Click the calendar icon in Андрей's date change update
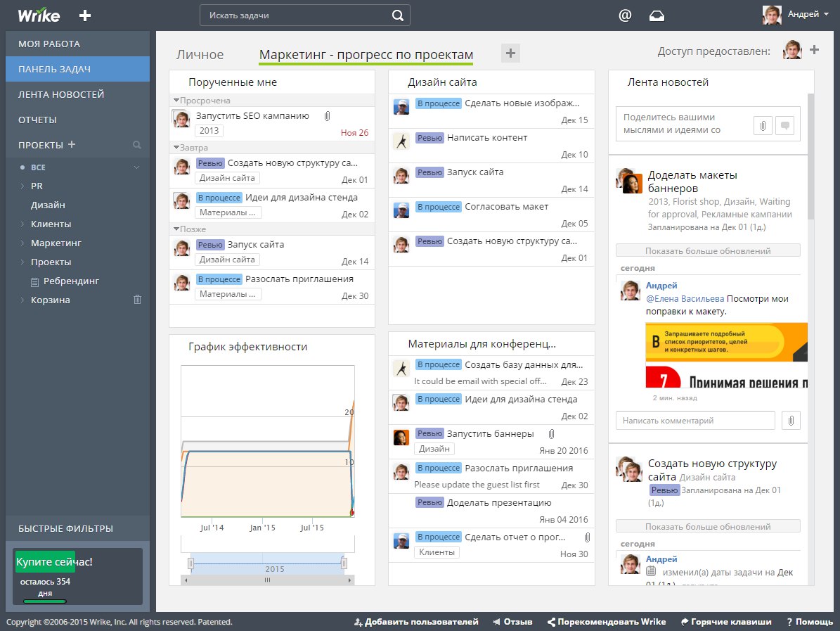Viewport: 840px width, 631px height. 651,571
